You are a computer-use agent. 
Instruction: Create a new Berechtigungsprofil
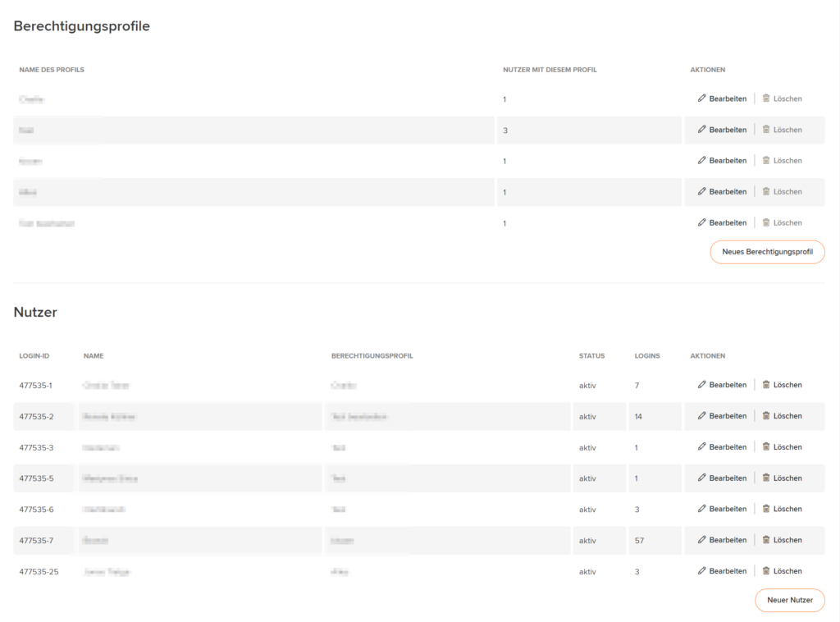(767, 252)
